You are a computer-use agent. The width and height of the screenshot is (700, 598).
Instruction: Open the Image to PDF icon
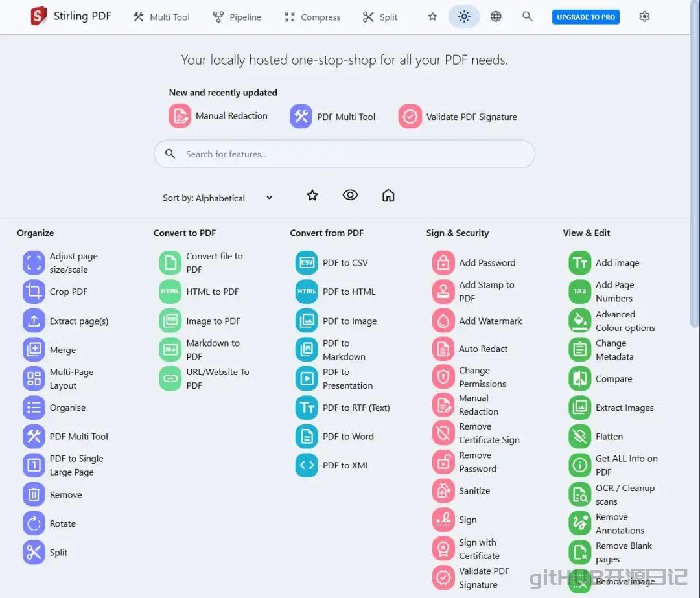click(x=170, y=321)
